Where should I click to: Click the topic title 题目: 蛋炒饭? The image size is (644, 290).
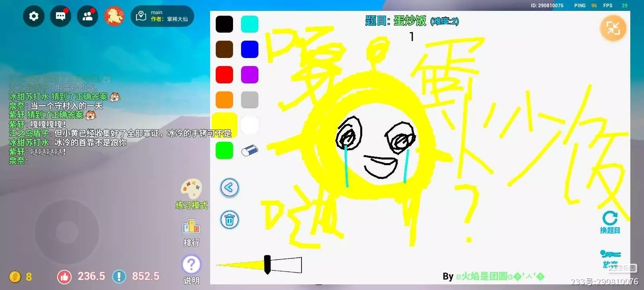coord(396,21)
